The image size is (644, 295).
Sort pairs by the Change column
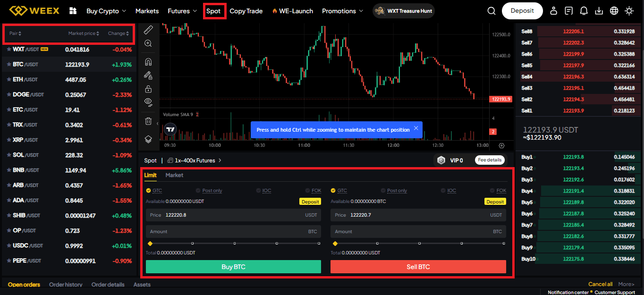(x=118, y=34)
